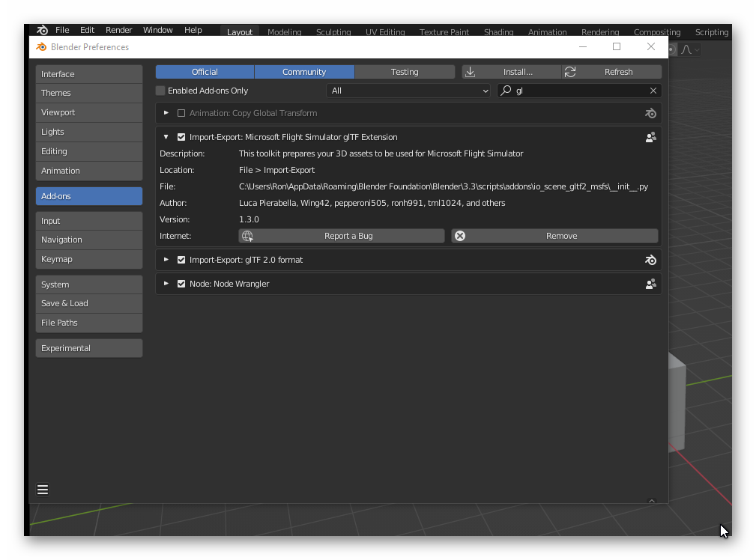Screen dimensions: 756x560
Task: Open Navigation preferences section
Action: pyautogui.click(x=89, y=240)
